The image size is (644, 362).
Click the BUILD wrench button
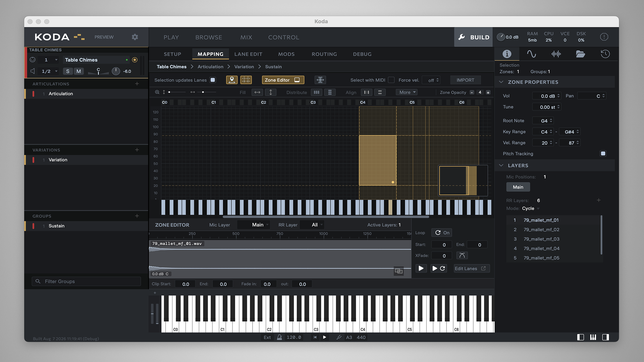[473, 37]
